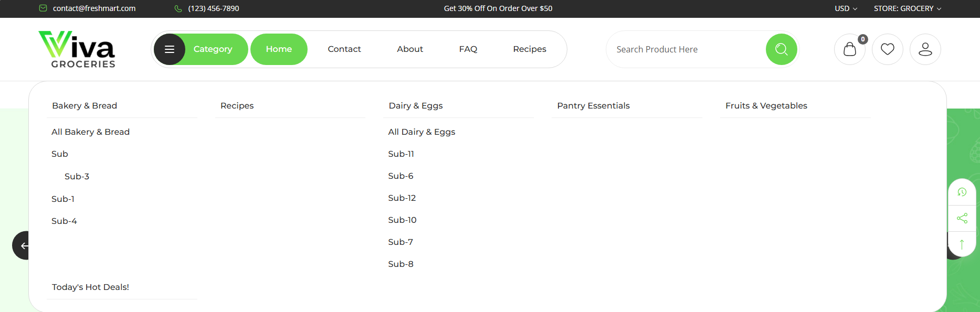Open Today's Hot Deals! link
The image size is (980, 312).
tap(90, 287)
